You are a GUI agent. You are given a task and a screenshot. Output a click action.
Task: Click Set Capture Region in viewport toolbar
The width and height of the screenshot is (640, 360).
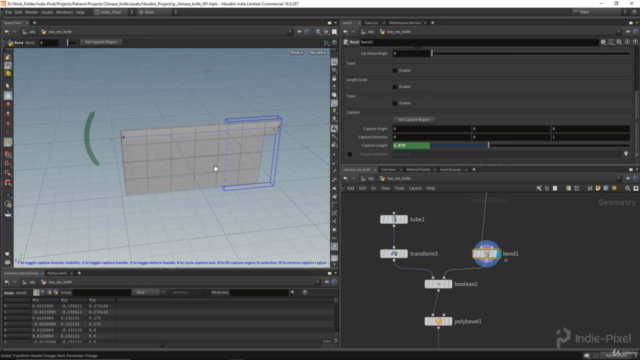(101, 42)
